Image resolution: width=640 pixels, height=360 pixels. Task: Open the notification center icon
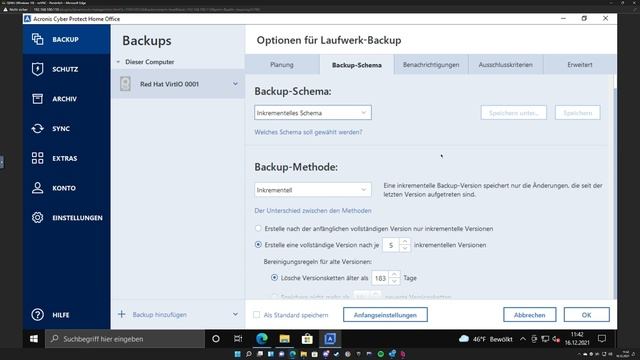pyautogui.click(x=602, y=339)
